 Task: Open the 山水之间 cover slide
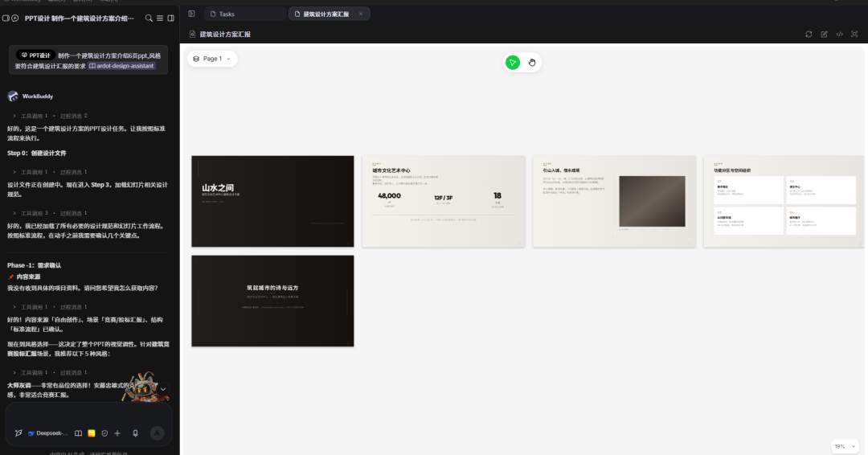272,201
